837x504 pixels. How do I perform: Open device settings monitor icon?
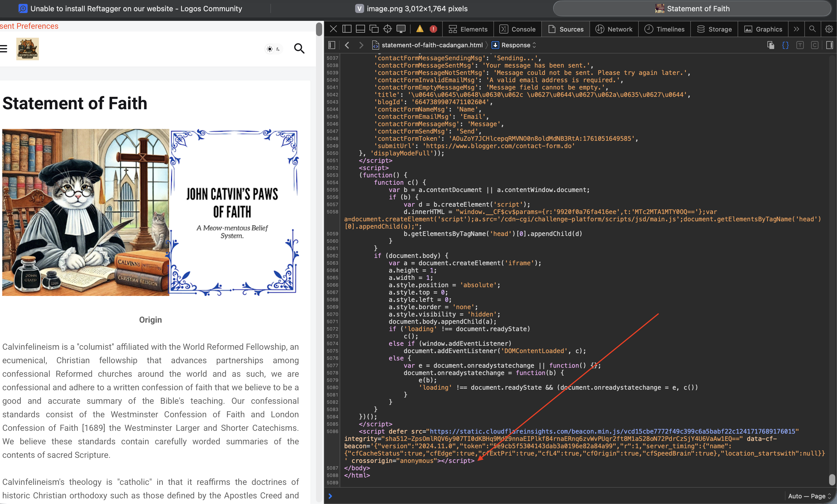click(x=401, y=29)
